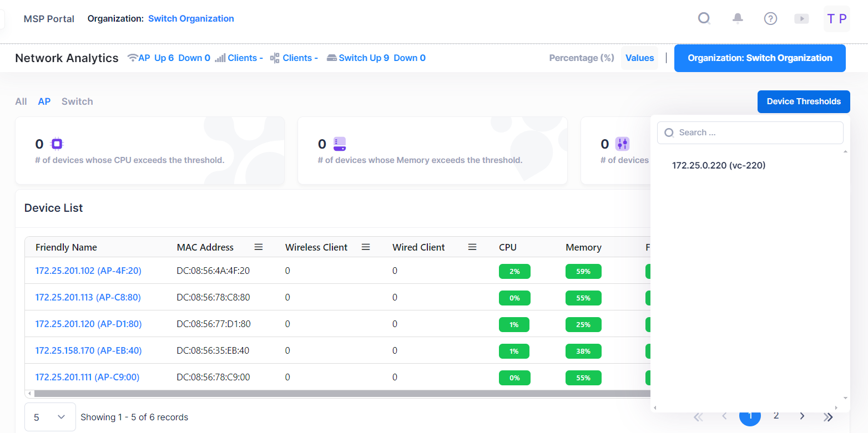Go to first page of records
868x433 pixels.
[698, 416]
